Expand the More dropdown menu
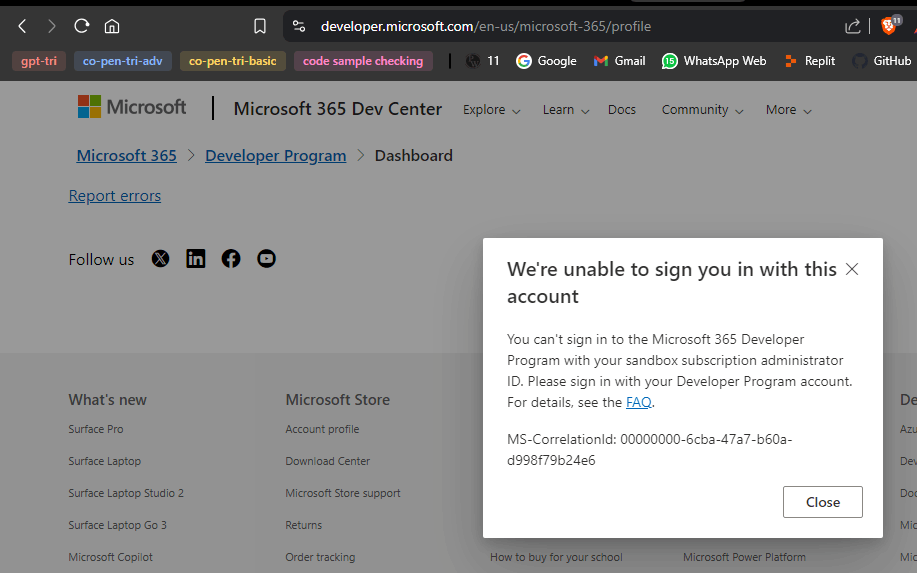 point(788,110)
